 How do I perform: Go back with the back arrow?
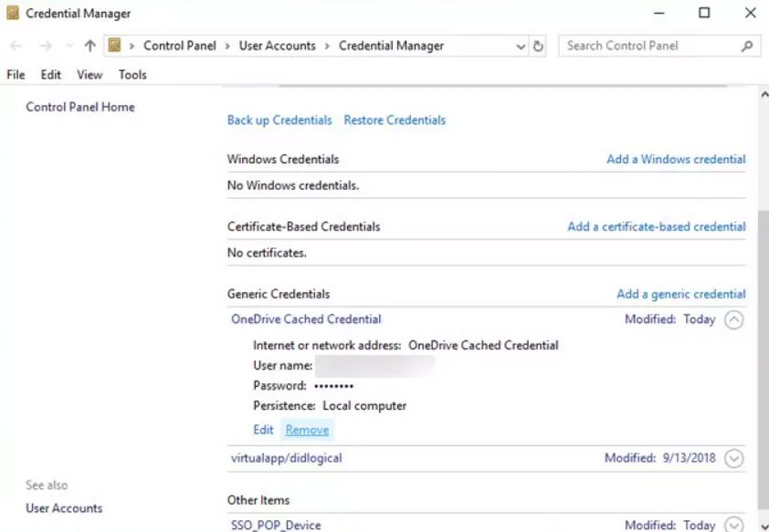[x=16, y=46]
